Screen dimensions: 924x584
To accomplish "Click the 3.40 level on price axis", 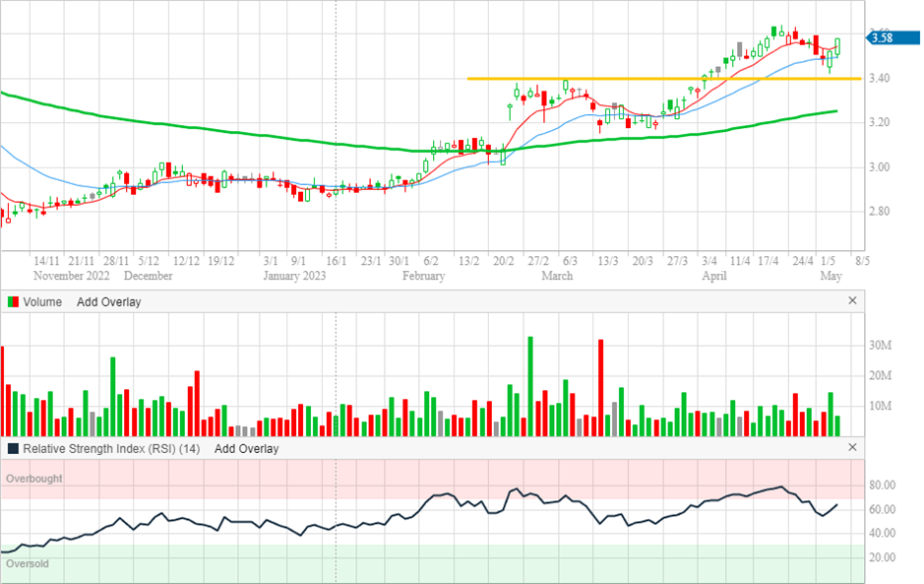I will tap(882, 79).
